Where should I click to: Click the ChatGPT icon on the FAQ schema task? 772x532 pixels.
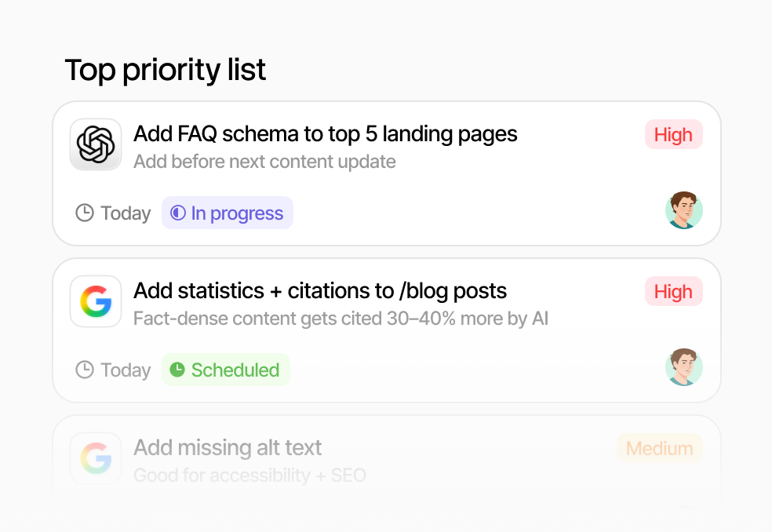coord(95,144)
